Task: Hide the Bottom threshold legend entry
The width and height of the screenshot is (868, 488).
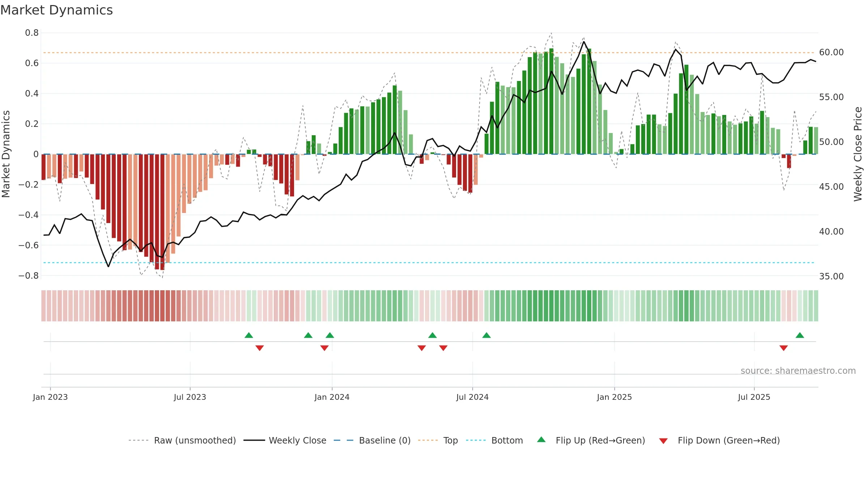Action: tap(494, 440)
